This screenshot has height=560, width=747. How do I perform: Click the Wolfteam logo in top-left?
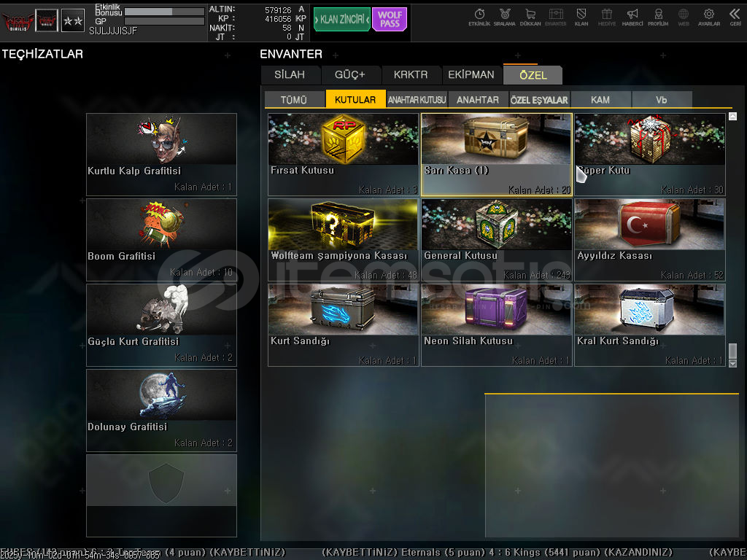click(18, 21)
